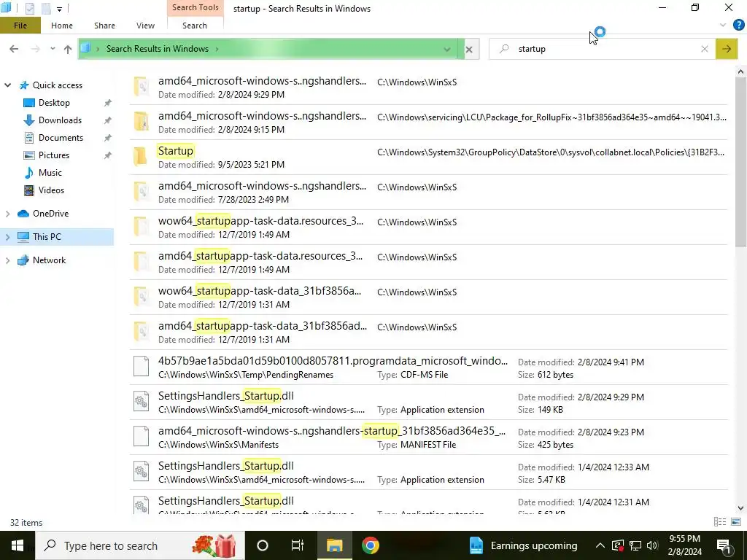Switch to details view layout
Viewport: 747px width, 560px height.
pyautogui.click(x=720, y=522)
